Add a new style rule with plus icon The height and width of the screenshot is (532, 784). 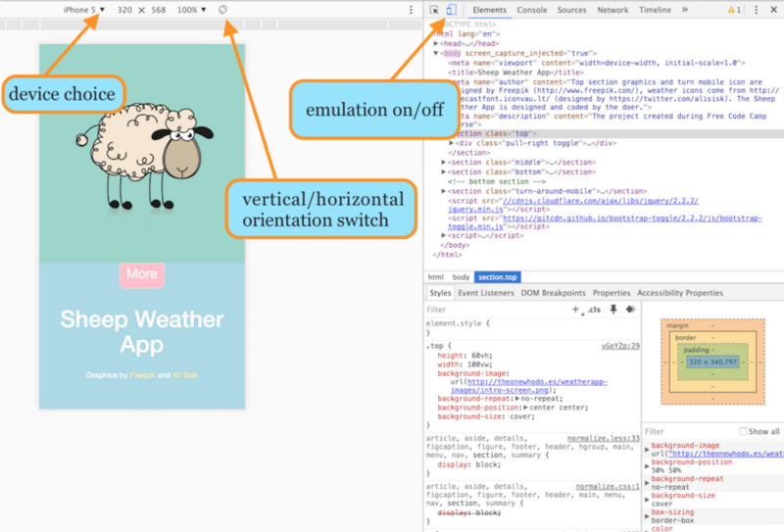pyautogui.click(x=575, y=310)
